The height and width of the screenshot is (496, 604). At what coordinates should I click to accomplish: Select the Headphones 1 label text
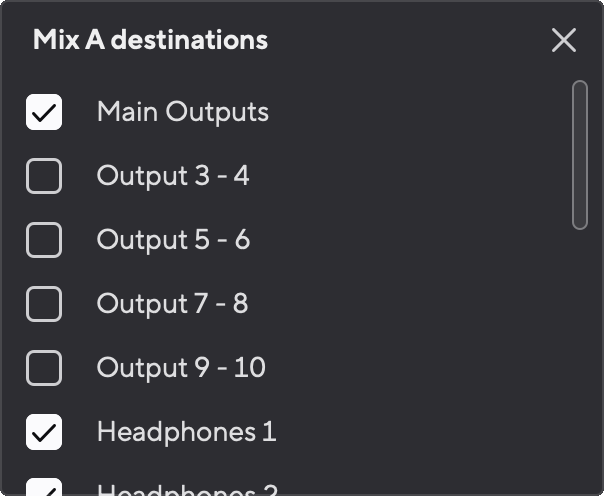[x=186, y=432]
